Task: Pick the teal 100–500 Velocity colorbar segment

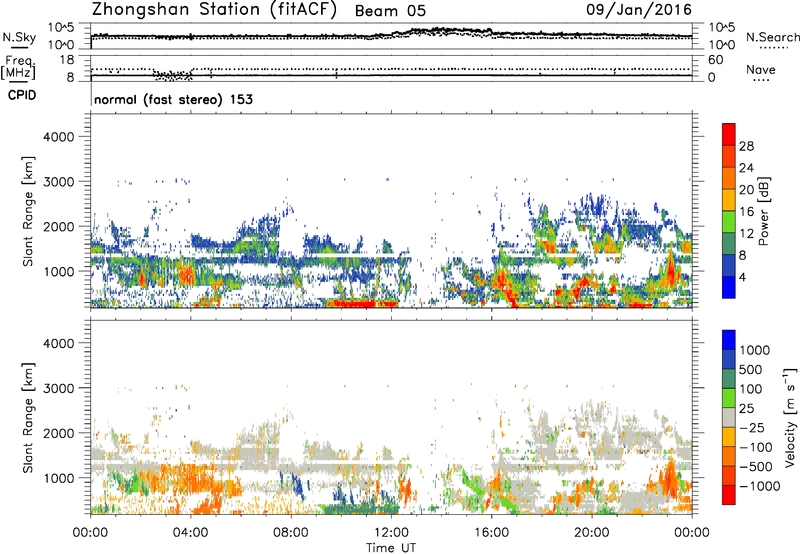Action: [729, 379]
